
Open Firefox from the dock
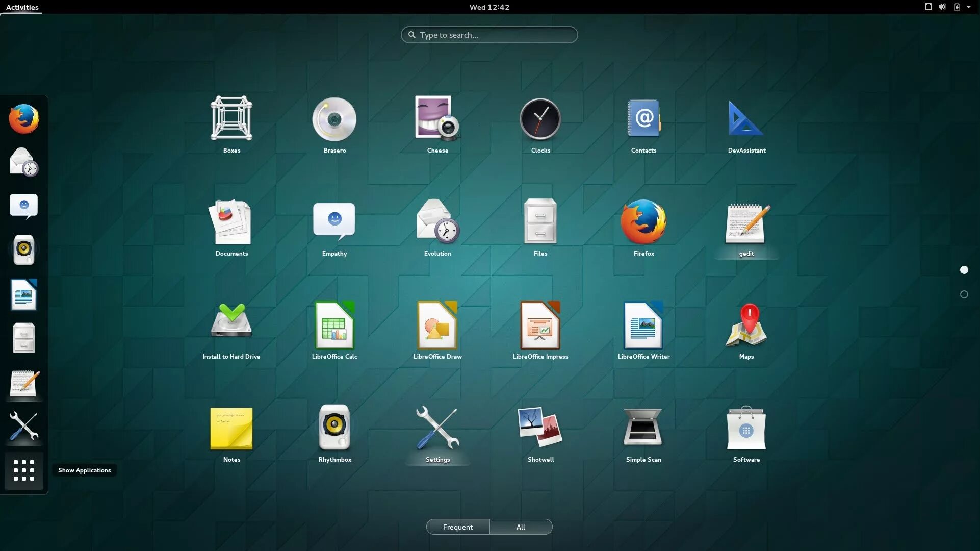[x=23, y=118]
